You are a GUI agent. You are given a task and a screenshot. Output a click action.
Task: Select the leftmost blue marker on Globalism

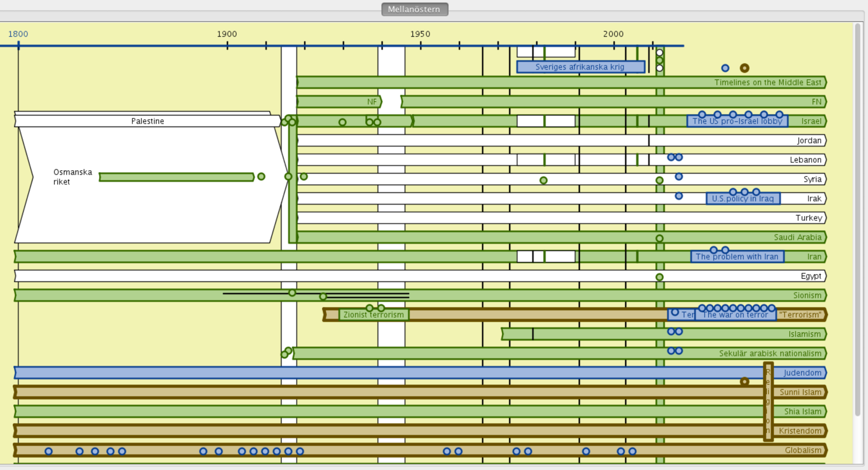click(x=49, y=452)
